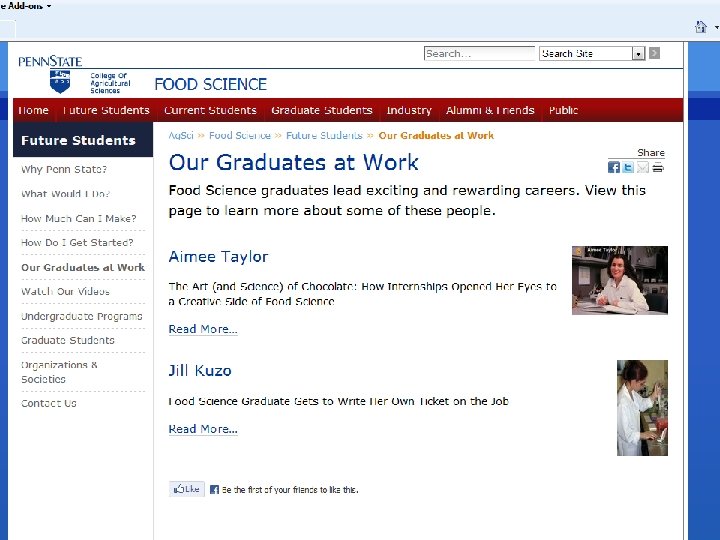
Task: Select How Do I Get Started? link
Action: [77, 242]
